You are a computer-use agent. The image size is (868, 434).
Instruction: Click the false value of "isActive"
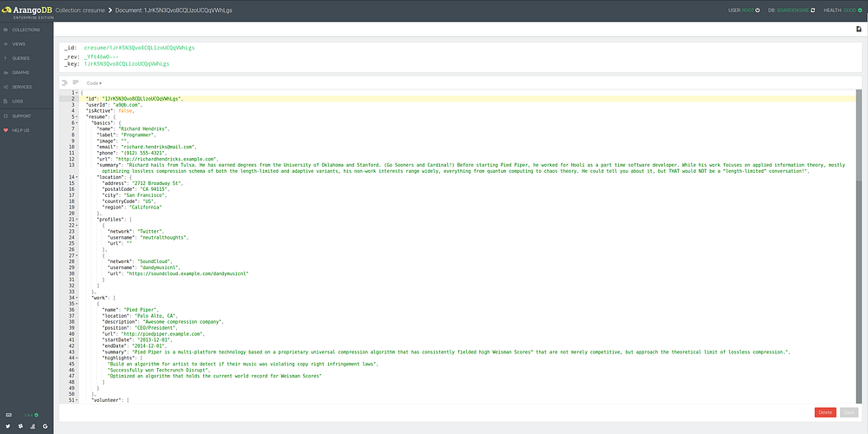126,111
